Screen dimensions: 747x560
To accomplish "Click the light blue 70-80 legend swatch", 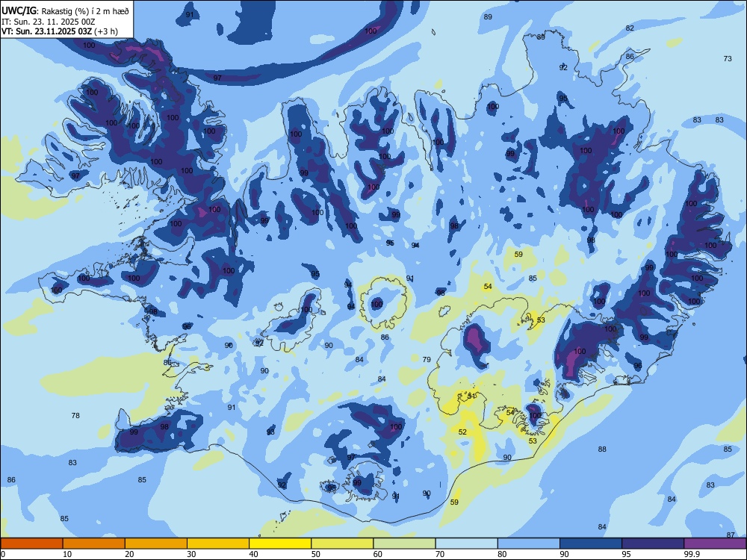I will pos(466,544).
